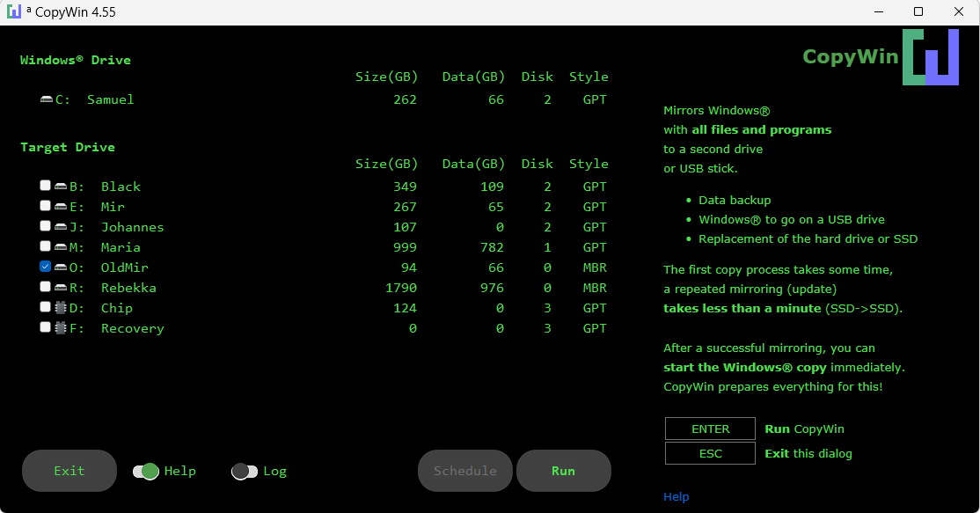Image resolution: width=980 pixels, height=513 pixels.
Task: Check the B: Black target drive
Action: click(45, 185)
